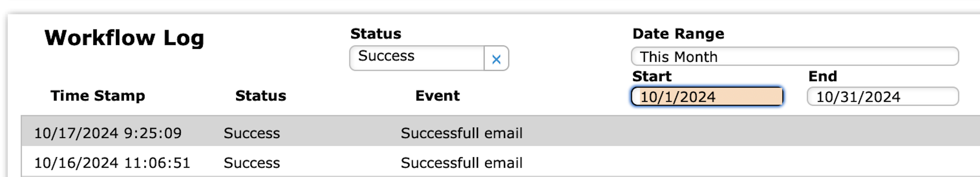Open Successfull email event from 10/16/2024
The image size is (980, 177).
tap(461, 163)
